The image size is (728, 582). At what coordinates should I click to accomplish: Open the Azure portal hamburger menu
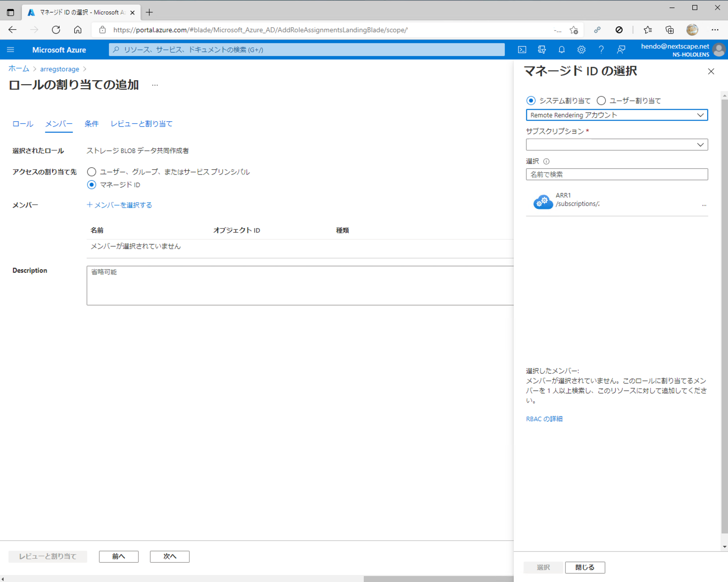click(10, 49)
